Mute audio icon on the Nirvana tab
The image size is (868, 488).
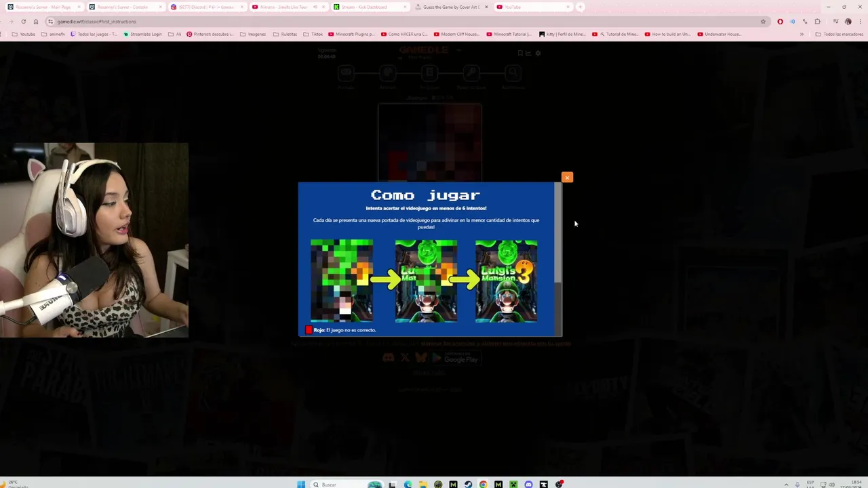click(x=315, y=7)
